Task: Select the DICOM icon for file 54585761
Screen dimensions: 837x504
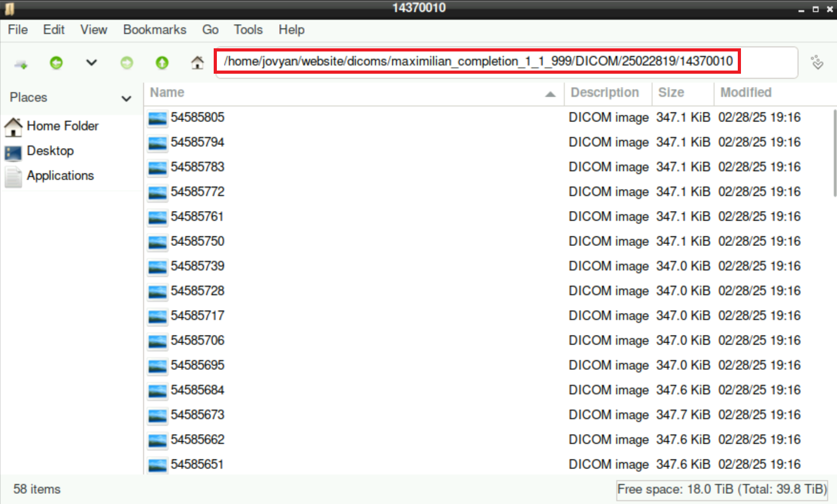Action: point(157,217)
